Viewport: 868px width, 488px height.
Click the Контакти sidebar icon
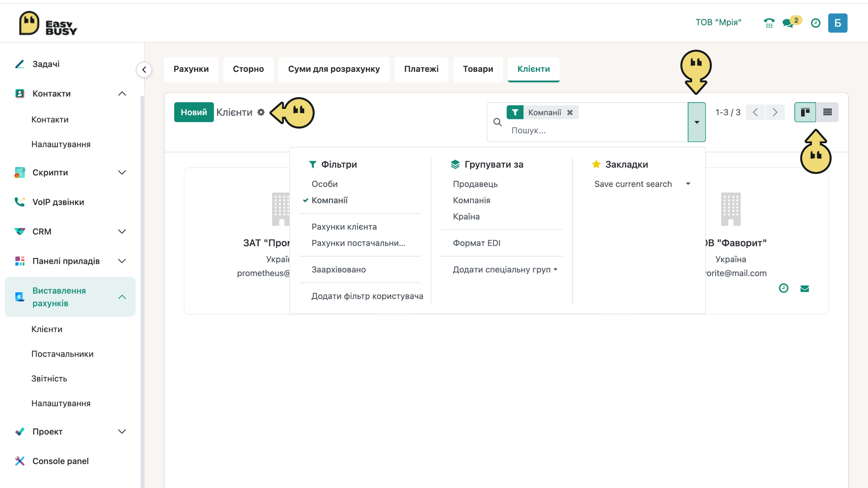(x=20, y=94)
